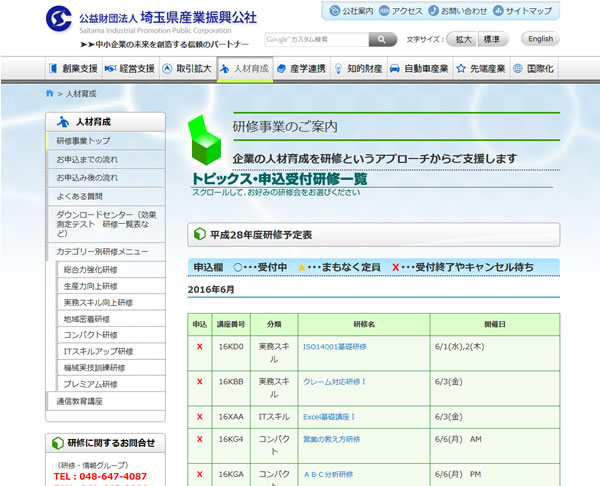Open 総合力強化研修 submenu item
600x486 pixels.
pos(111,270)
